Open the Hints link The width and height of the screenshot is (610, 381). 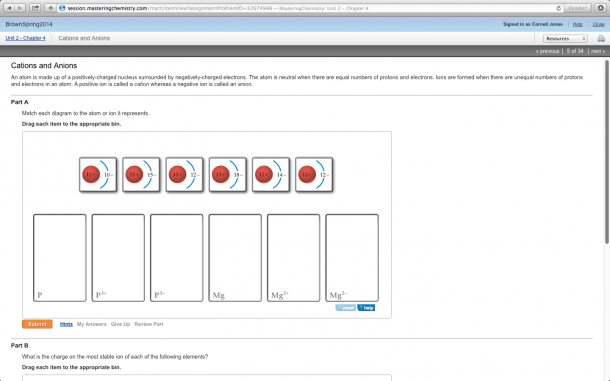(x=66, y=324)
